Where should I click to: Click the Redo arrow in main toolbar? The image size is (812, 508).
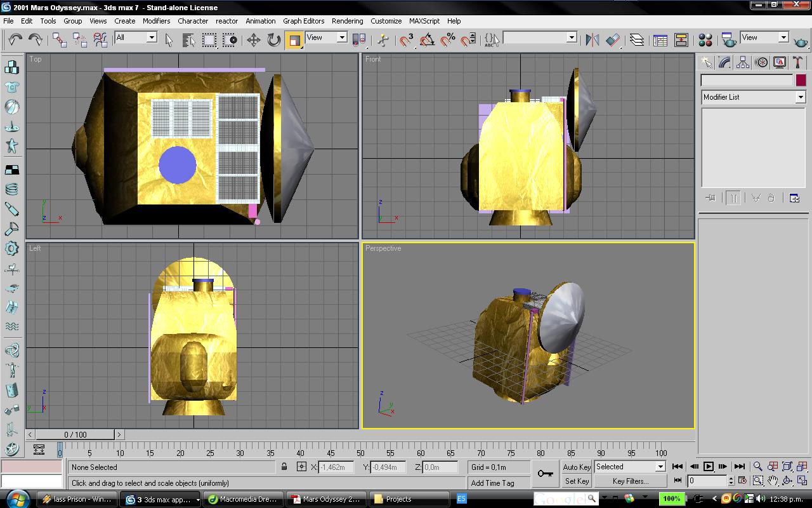click(x=36, y=40)
